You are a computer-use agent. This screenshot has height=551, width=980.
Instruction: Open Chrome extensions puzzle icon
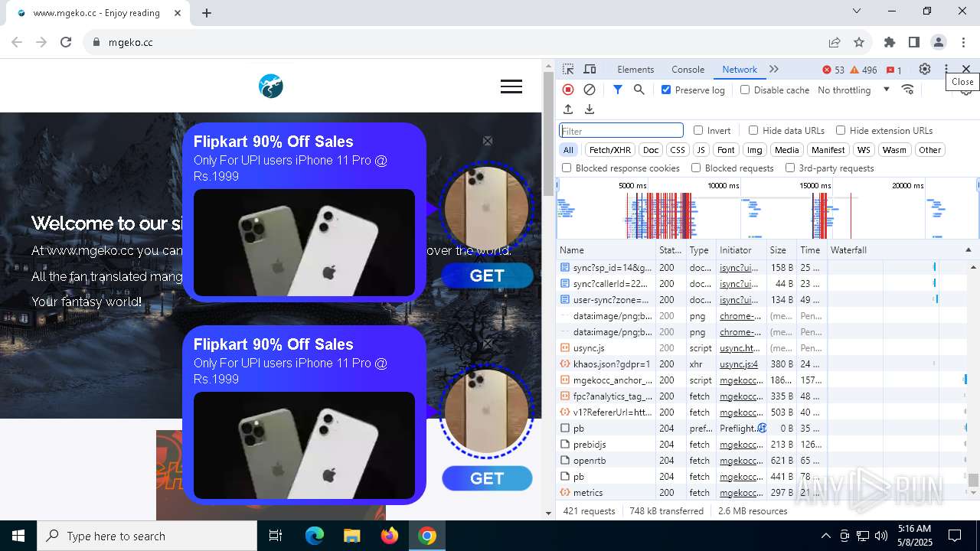point(890,42)
